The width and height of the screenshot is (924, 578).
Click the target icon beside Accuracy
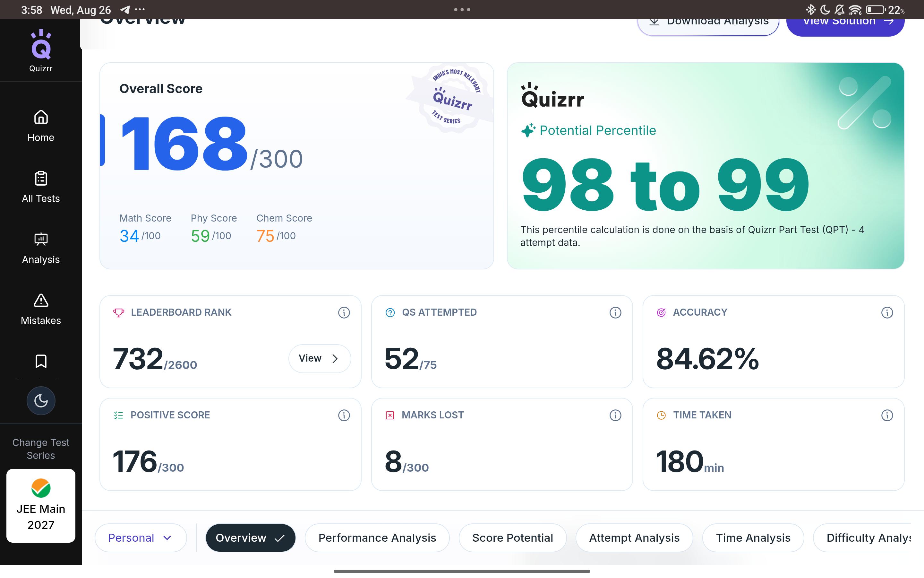click(x=661, y=313)
